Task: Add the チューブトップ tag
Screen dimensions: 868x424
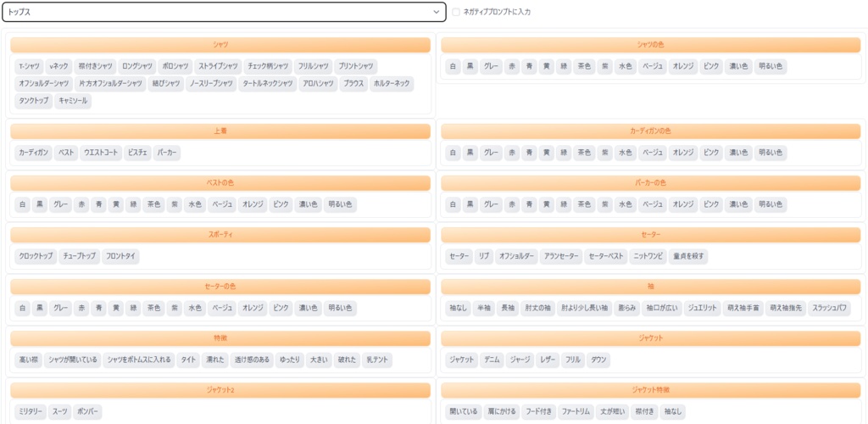Action: [79, 256]
